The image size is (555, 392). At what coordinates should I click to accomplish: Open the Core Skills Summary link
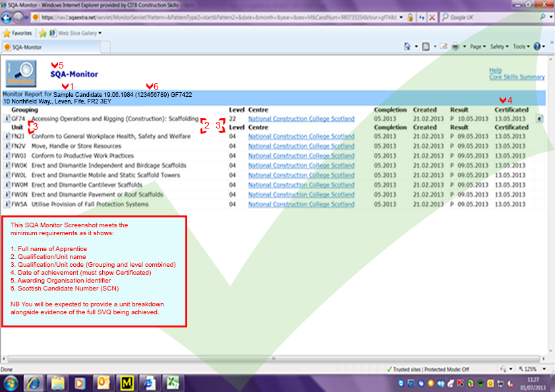pyautogui.click(x=517, y=77)
